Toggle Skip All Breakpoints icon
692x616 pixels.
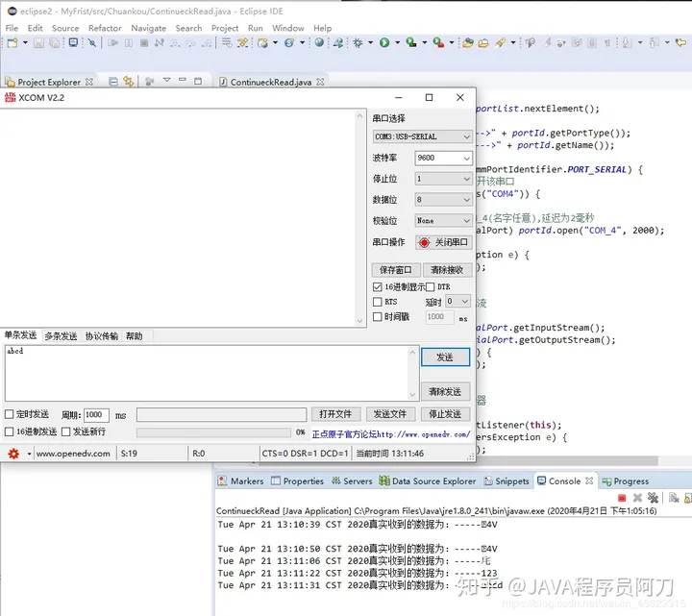pyautogui.click(x=92, y=43)
